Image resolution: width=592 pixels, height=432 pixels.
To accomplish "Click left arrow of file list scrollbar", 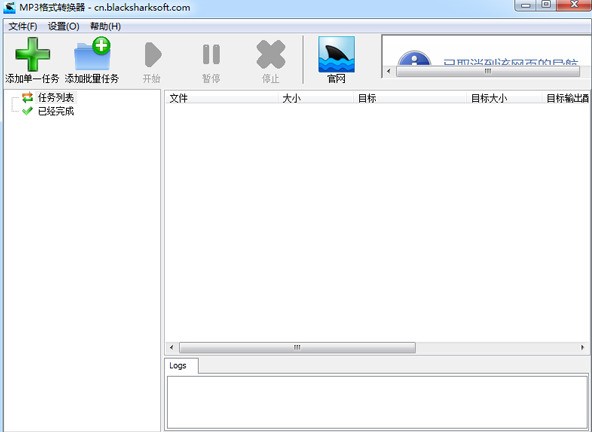I will click(x=172, y=347).
